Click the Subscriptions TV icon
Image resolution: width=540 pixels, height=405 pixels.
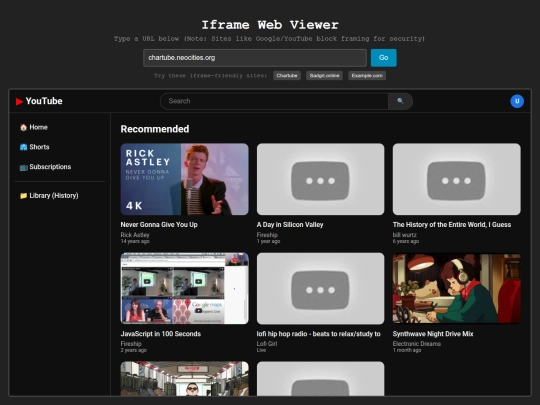23,167
